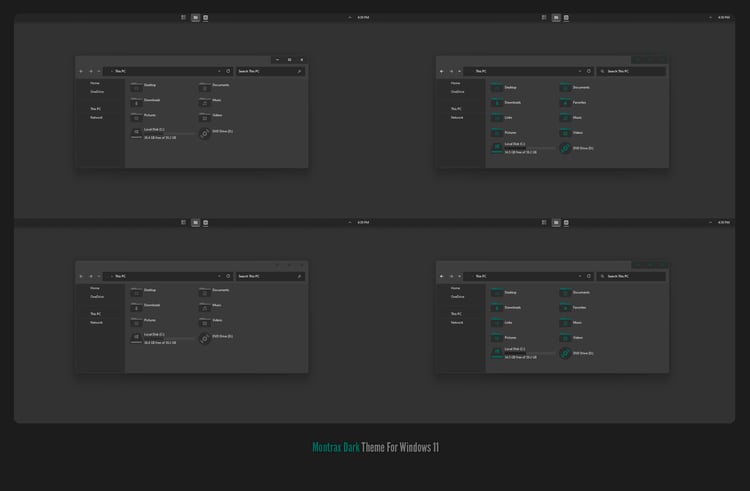The height and width of the screenshot is (491, 750).
Task: Refresh the bottom-right Explorer window
Action: [589, 276]
